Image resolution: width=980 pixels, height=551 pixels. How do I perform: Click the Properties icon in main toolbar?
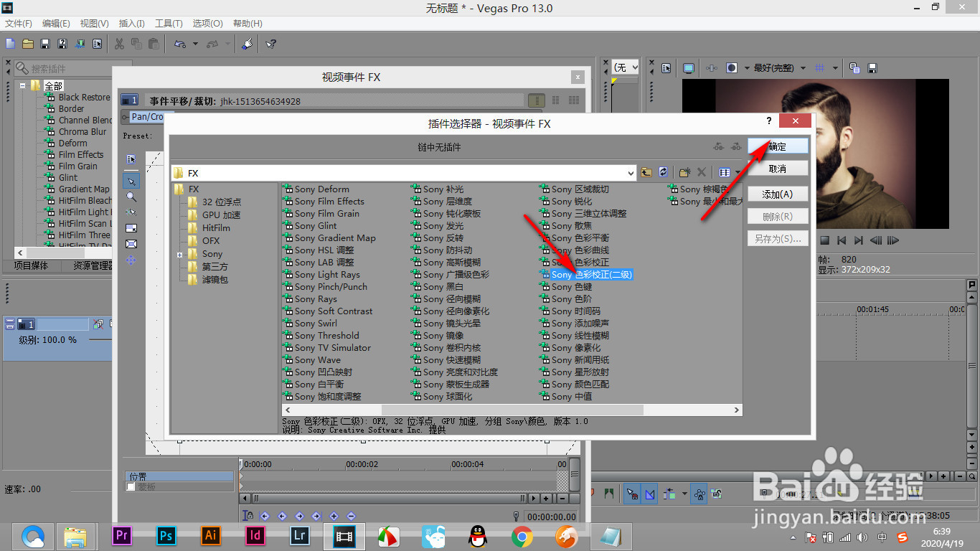[x=97, y=44]
